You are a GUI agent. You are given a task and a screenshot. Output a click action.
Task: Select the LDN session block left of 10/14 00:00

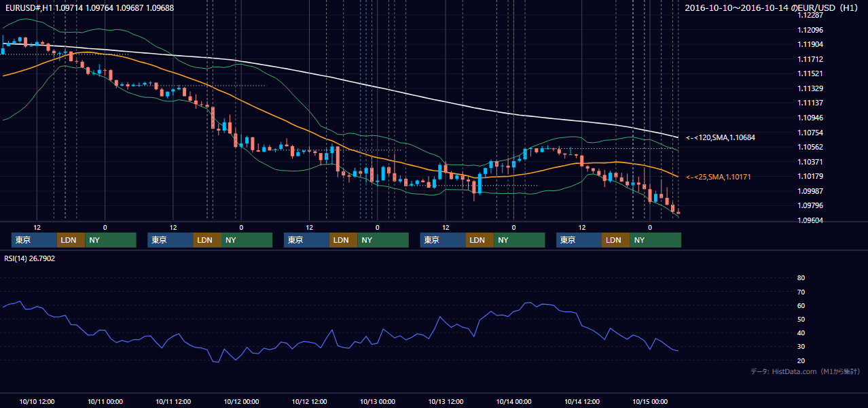click(480, 240)
